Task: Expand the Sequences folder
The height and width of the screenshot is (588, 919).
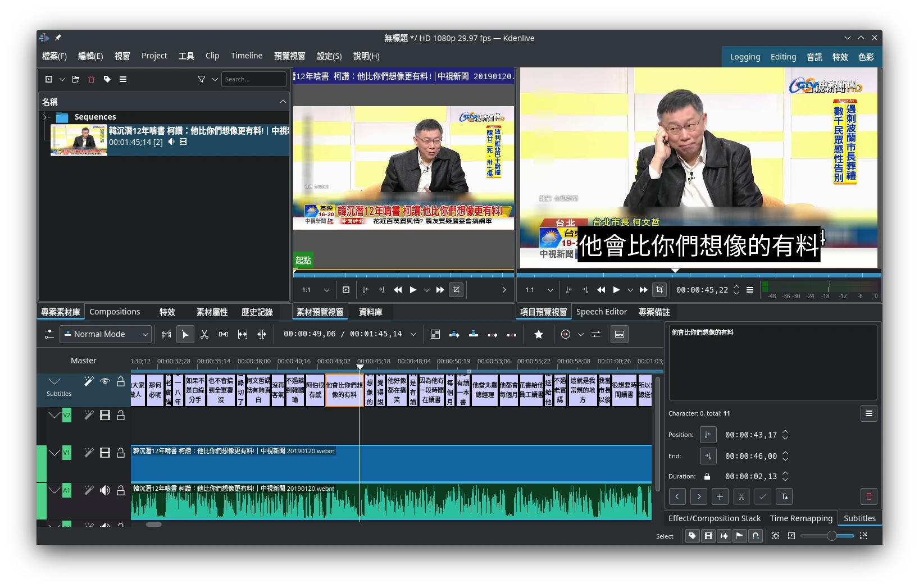Action: [x=45, y=117]
